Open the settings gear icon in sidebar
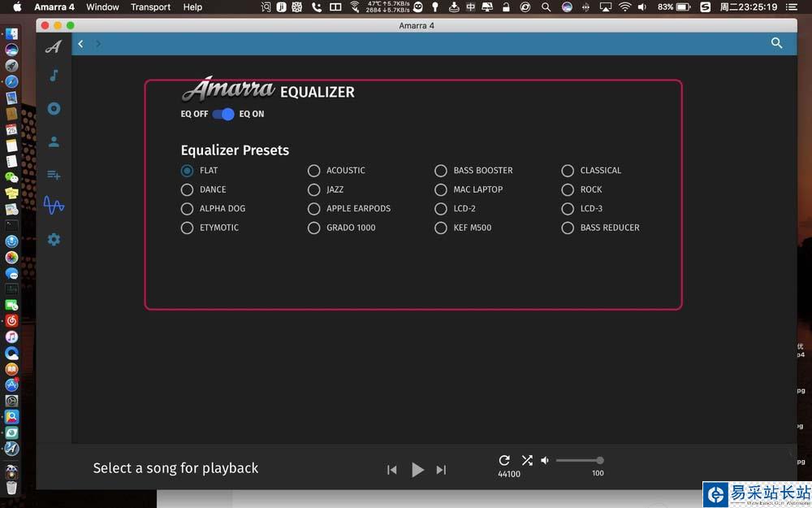Image resolution: width=812 pixels, height=508 pixels. click(x=54, y=240)
